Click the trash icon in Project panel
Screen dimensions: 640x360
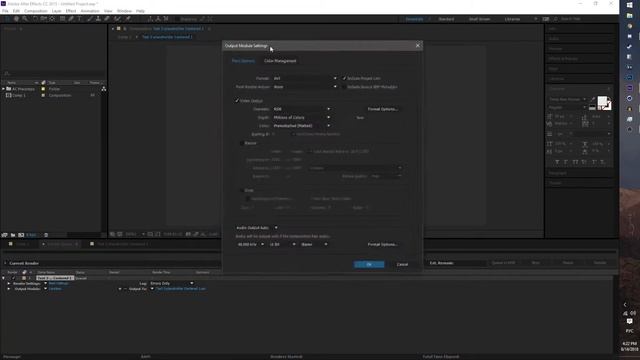point(46,235)
